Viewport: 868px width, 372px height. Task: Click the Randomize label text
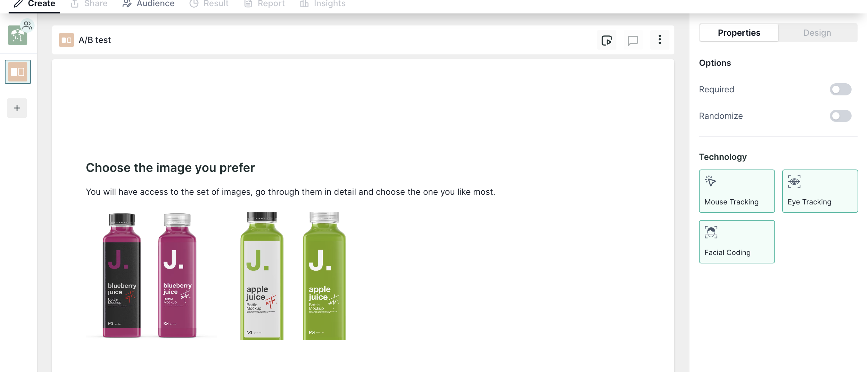(x=721, y=116)
